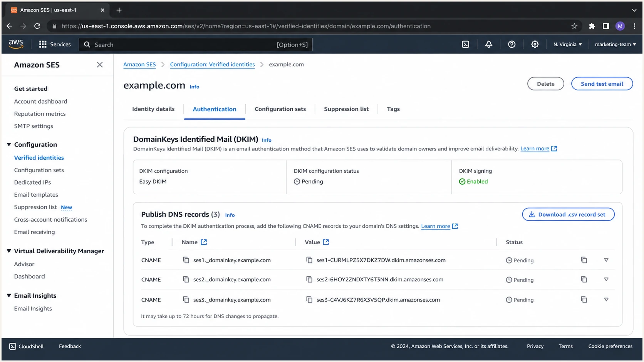Open the notifications bell
This screenshot has width=644, height=362.
pyautogui.click(x=489, y=44)
